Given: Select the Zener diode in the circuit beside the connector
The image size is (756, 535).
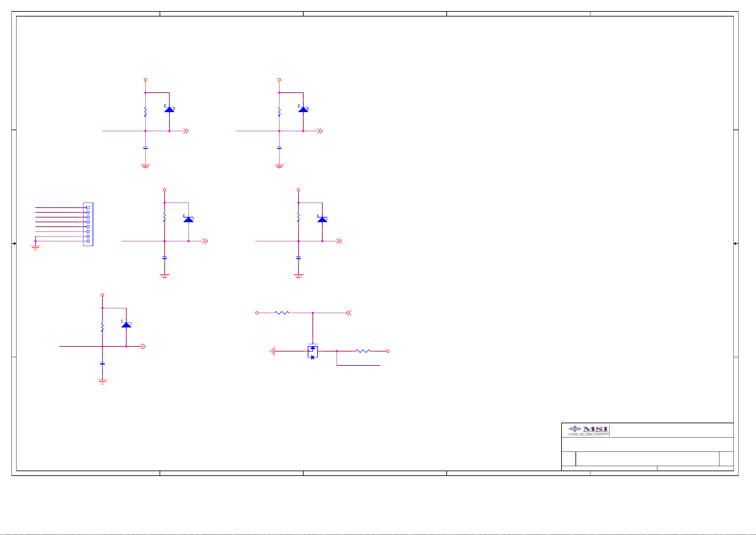Looking at the screenshot, I should click(x=188, y=219).
